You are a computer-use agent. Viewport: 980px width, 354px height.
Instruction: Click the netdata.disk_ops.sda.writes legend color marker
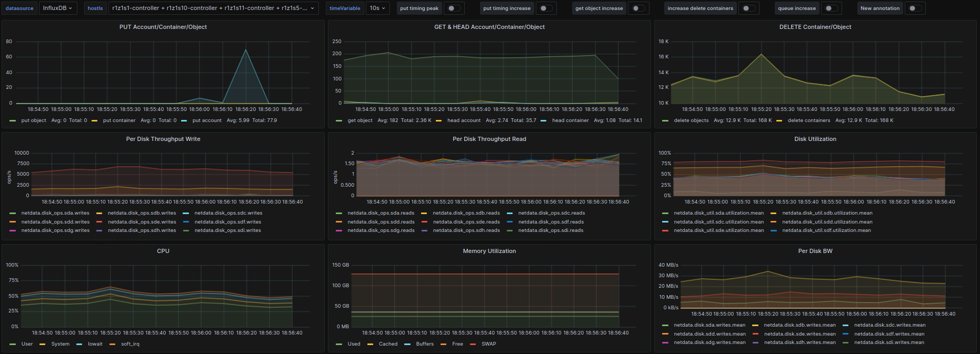[13, 213]
